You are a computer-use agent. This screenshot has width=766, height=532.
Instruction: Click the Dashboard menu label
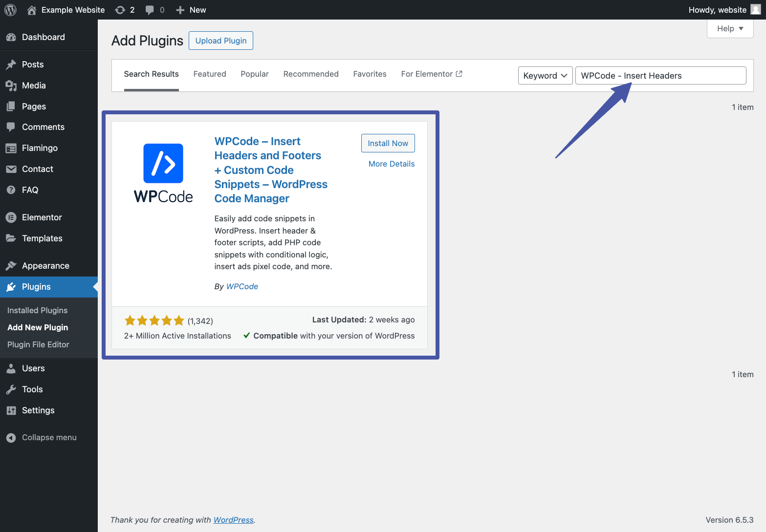[44, 37]
